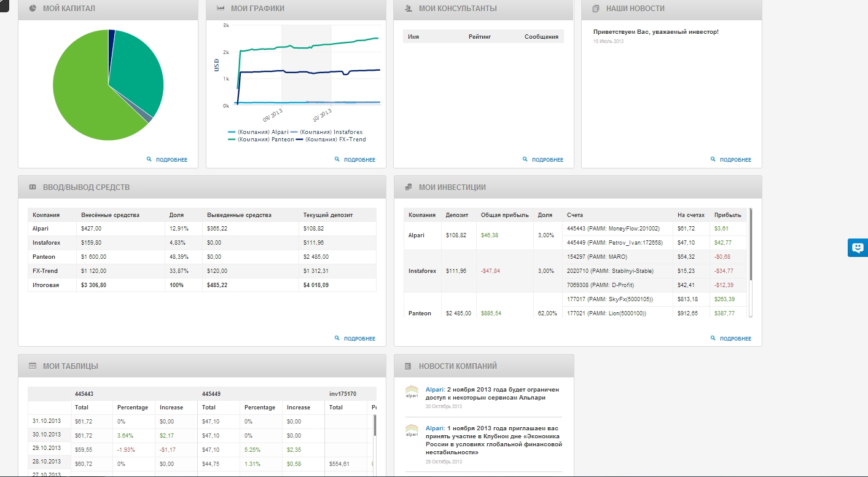Click the Рейтинг column header in consultants table
This screenshot has width=868, height=477.
pos(480,37)
